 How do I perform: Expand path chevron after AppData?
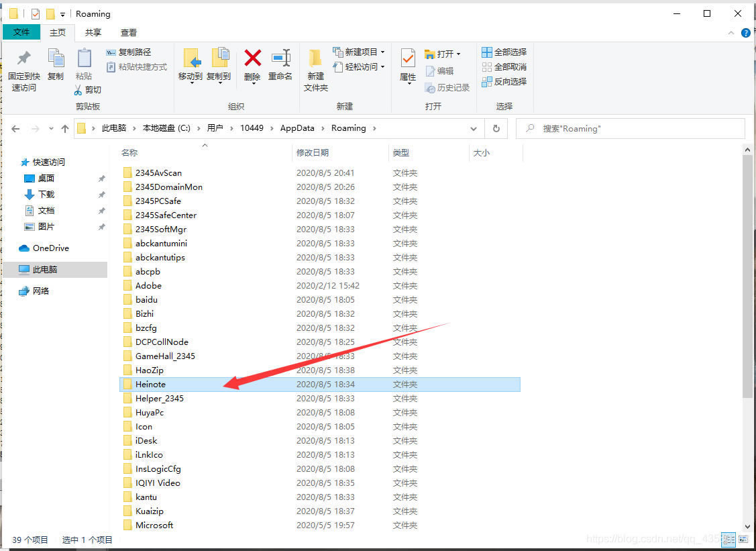[x=323, y=128]
